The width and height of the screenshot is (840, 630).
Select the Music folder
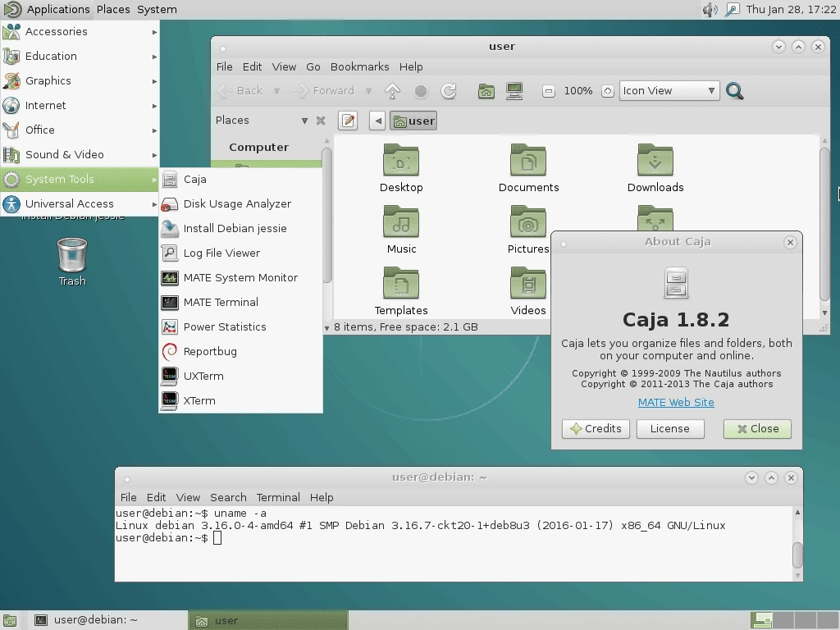point(401,230)
